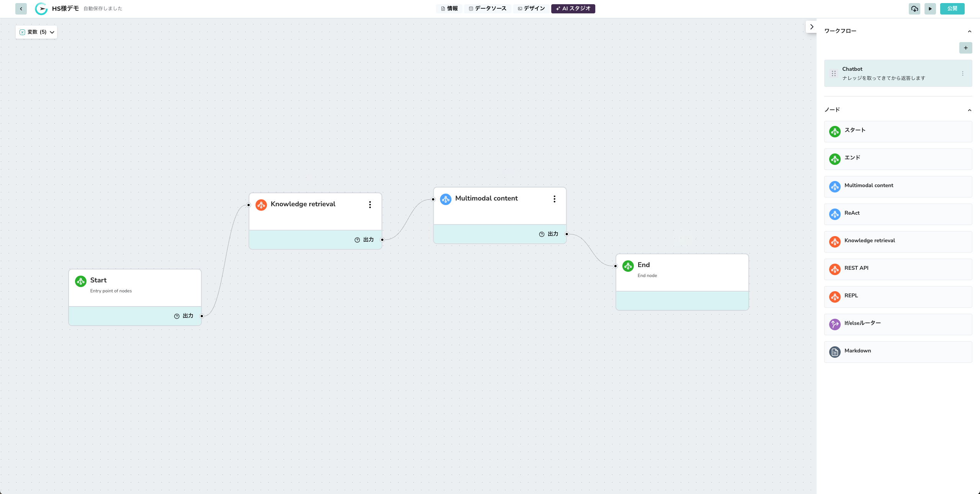Open Multimodal content node's three-dot menu

[554, 199]
